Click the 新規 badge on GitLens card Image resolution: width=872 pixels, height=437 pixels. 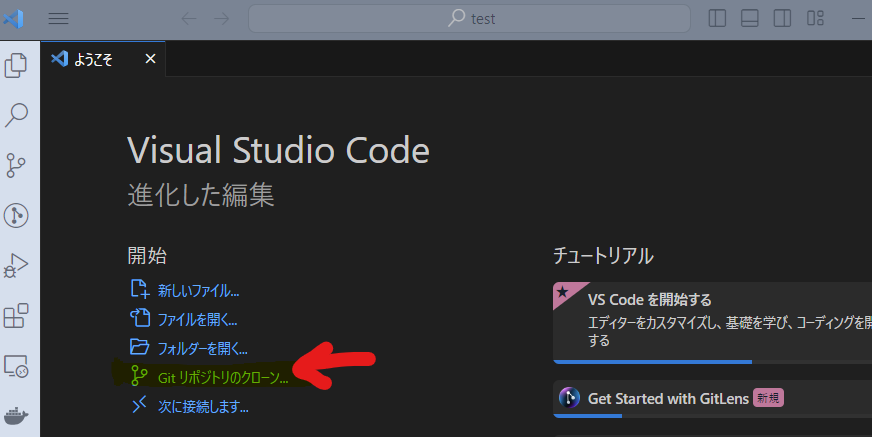[768, 398]
